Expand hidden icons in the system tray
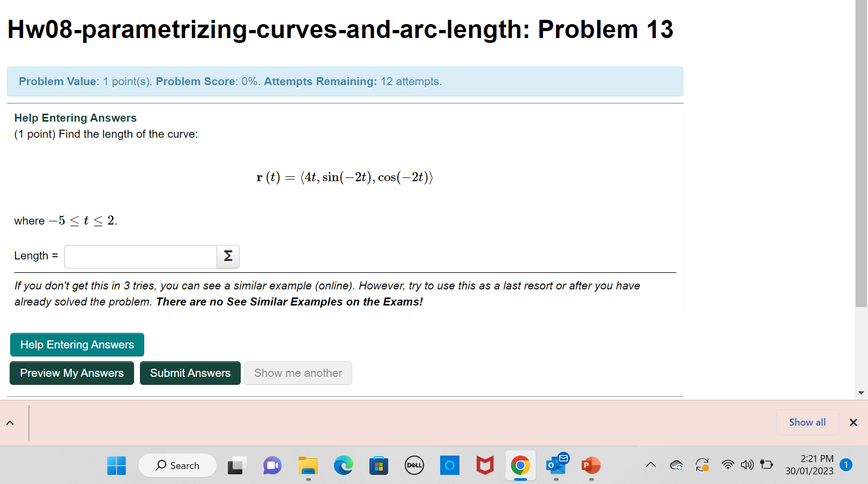The height and width of the screenshot is (484, 868). point(650,465)
